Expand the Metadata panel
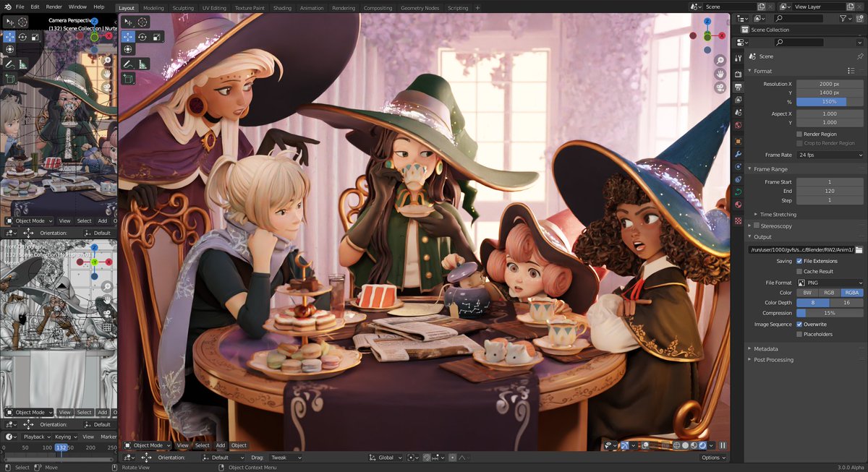The image size is (868, 472). click(x=765, y=348)
